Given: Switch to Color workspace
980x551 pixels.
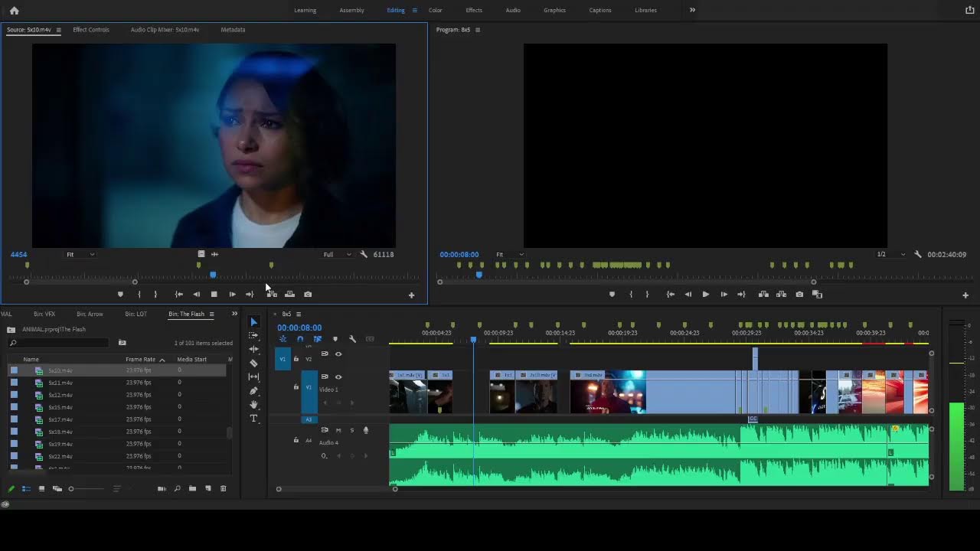Looking at the screenshot, I should click(x=435, y=10).
